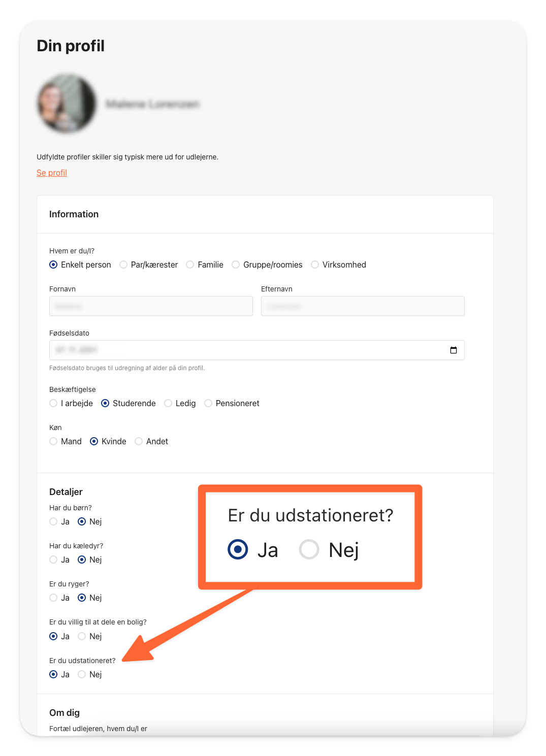This screenshot has height=756, width=546.
Task: Select small Nej under Er du udstationeret?
Action: pyautogui.click(x=82, y=674)
